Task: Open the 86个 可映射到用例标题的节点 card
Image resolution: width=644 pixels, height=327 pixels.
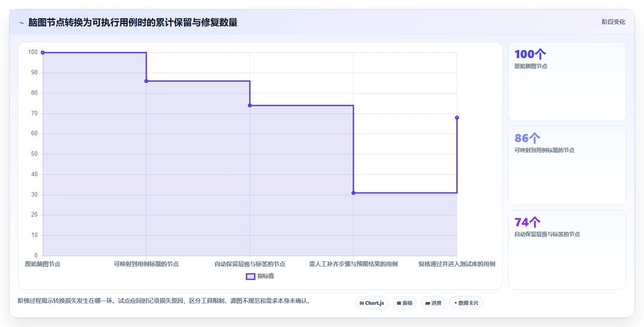Action: pos(567,166)
